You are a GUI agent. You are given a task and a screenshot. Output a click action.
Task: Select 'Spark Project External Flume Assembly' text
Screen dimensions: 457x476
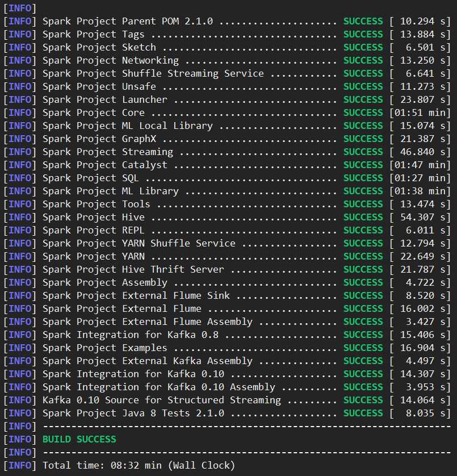click(x=147, y=322)
